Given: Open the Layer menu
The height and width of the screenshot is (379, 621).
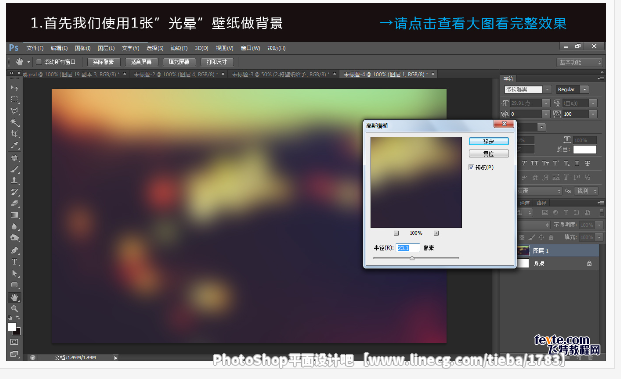Looking at the screenshot, I should click(x=106, y=48).
